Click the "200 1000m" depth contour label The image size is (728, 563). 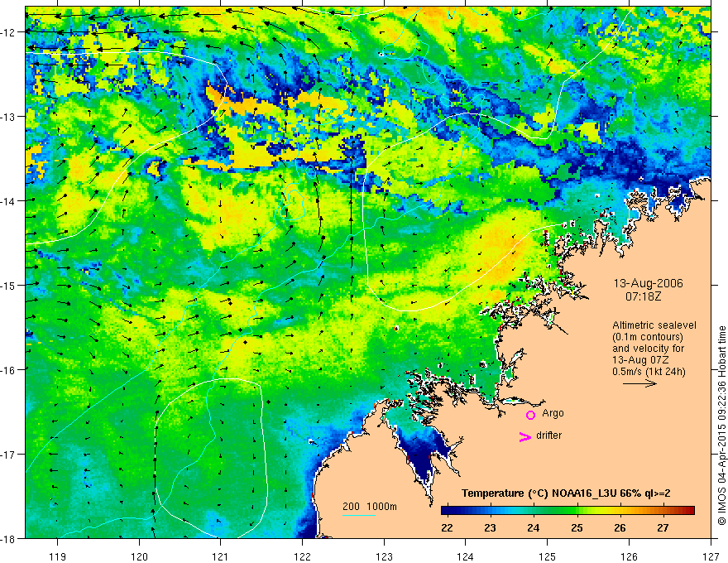coord(370,507)
